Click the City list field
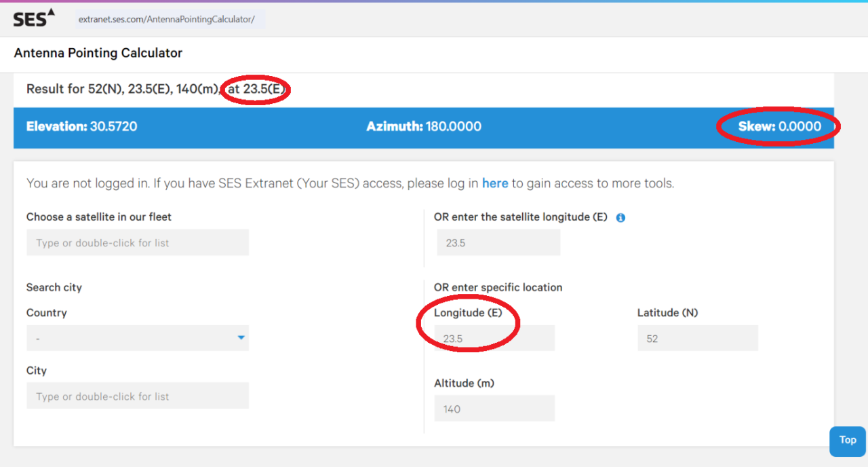 pos(138,396)
